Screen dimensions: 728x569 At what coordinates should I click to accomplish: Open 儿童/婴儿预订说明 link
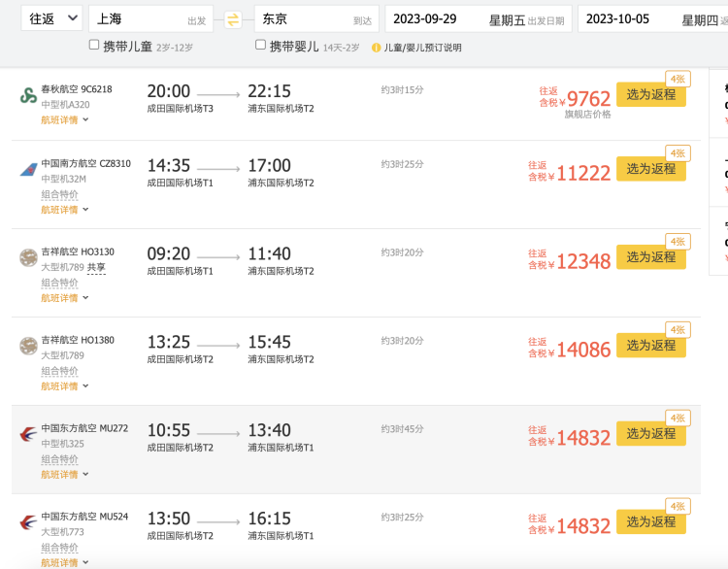(x=422, y=48)
